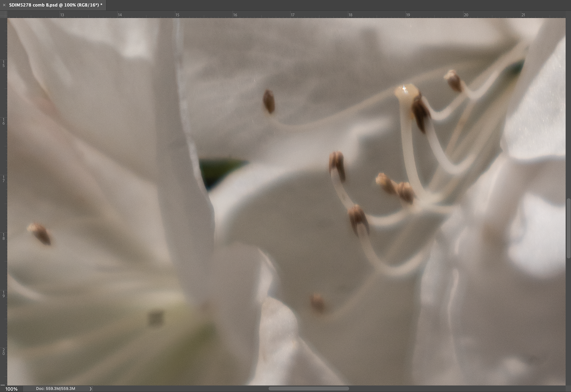Click the ruler origin corner box
Image resolution: width=571 pixels, height=392 pixels.
point(4,15)
